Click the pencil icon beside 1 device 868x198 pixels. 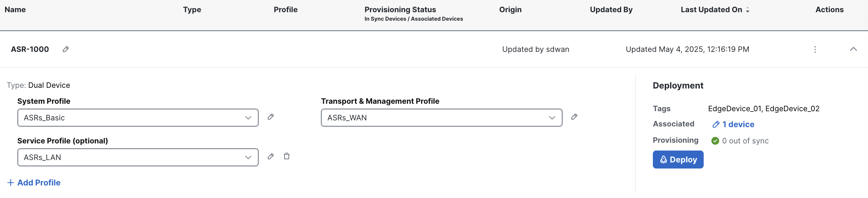coord(716,124)
